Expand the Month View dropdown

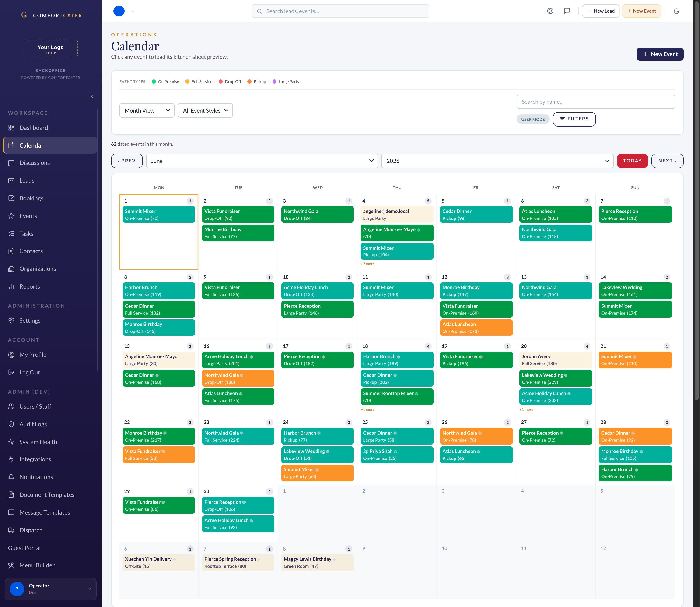[x=147, y=110]
